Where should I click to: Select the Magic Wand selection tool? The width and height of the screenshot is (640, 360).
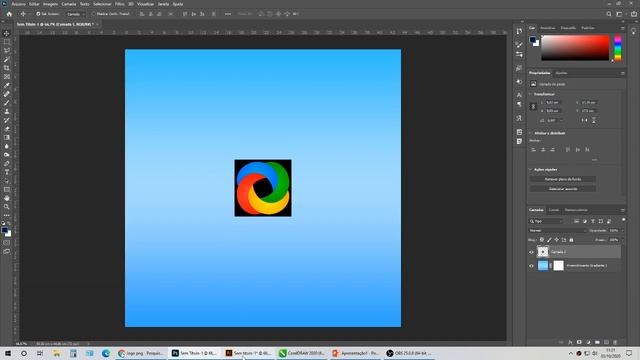pos(7,60)
